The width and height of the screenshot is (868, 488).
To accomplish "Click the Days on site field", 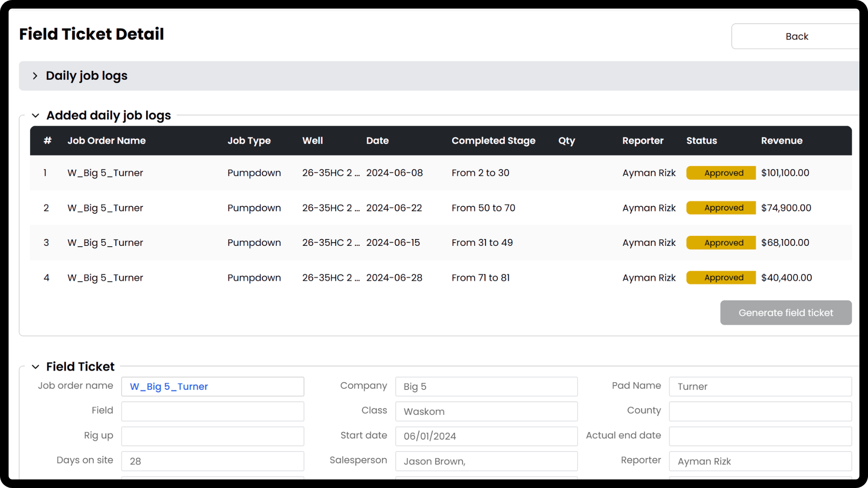I will 212,461.
